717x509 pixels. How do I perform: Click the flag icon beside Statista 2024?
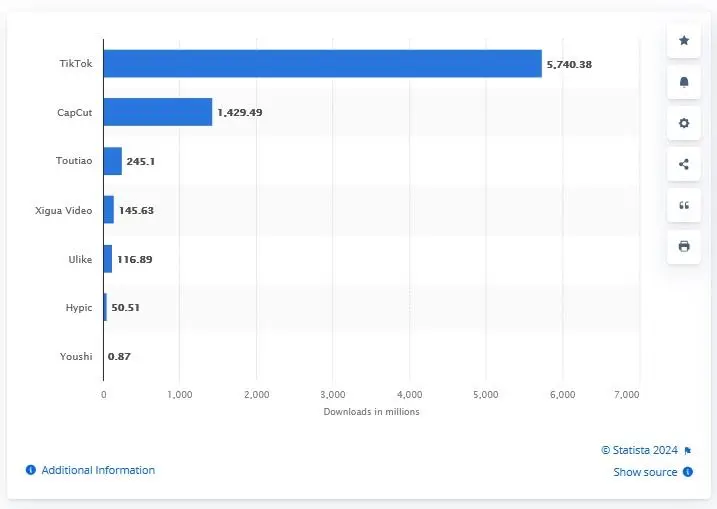(x=687, y=450)
